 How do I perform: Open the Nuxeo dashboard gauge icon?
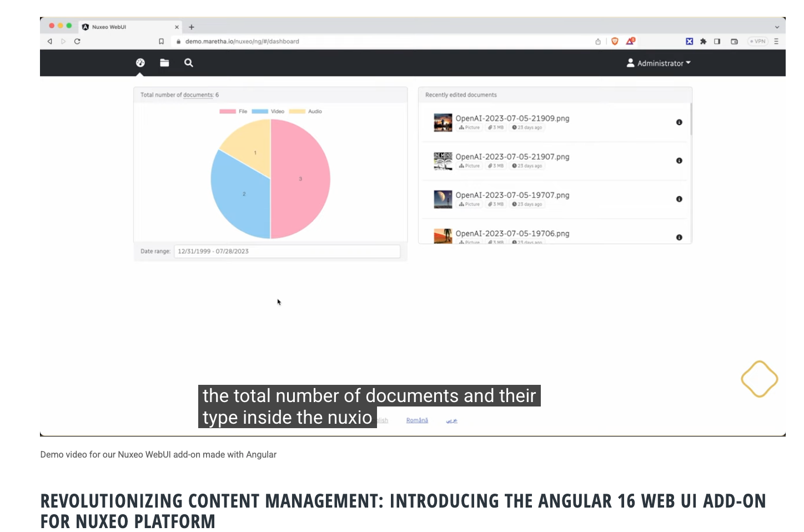(140, 63)
